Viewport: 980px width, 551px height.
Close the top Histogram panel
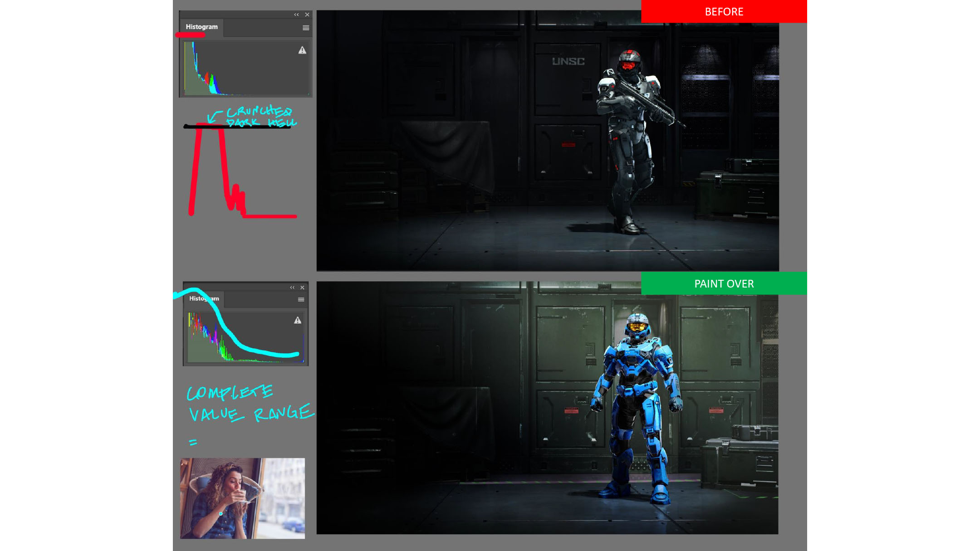pos(307,15)
